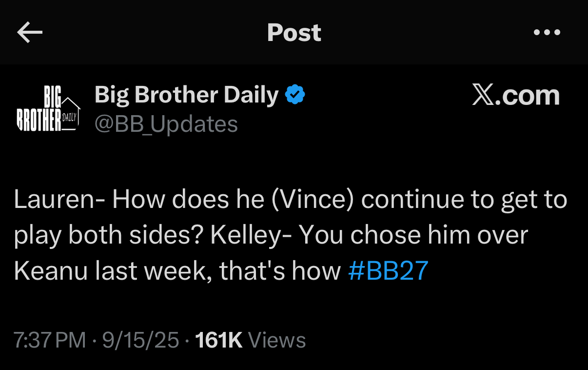
Task: Tap the X.com watermark
Action: coord(516,95)
